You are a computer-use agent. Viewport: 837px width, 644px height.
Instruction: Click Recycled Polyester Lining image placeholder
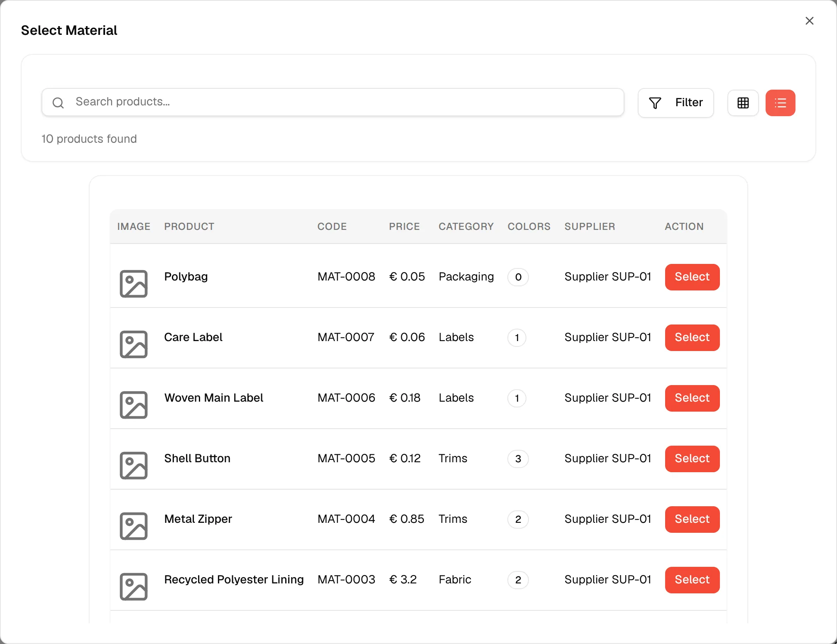click(134, 587)
